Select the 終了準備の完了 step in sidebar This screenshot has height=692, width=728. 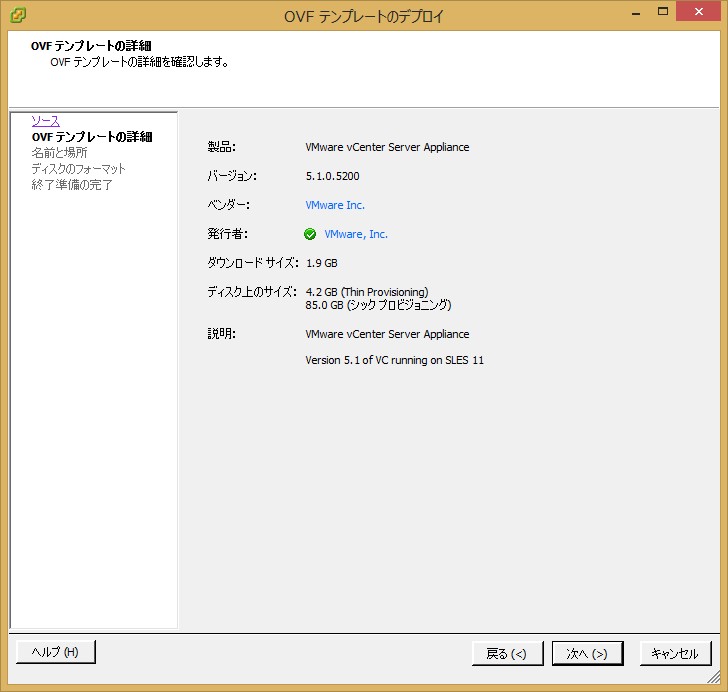72,184
